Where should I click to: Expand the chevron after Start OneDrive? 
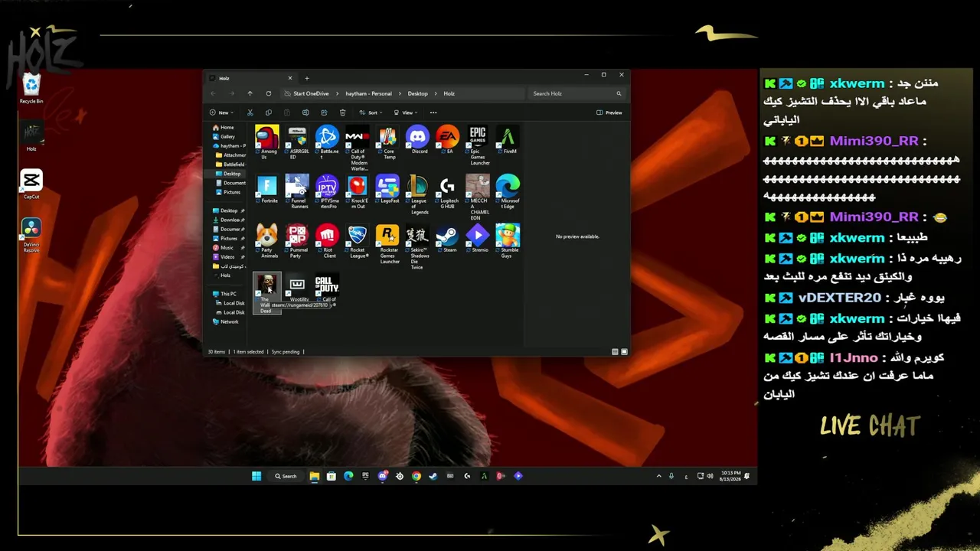point(337,93)
